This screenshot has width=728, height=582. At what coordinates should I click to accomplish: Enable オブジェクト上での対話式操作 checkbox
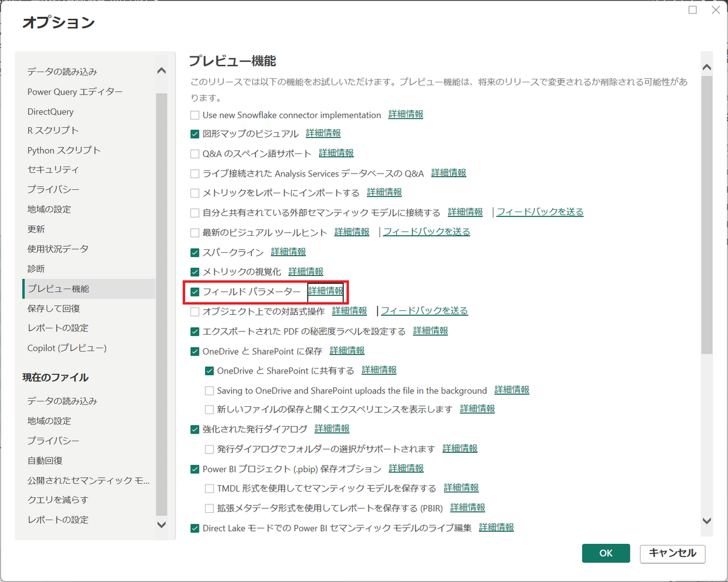pos(195,312)
